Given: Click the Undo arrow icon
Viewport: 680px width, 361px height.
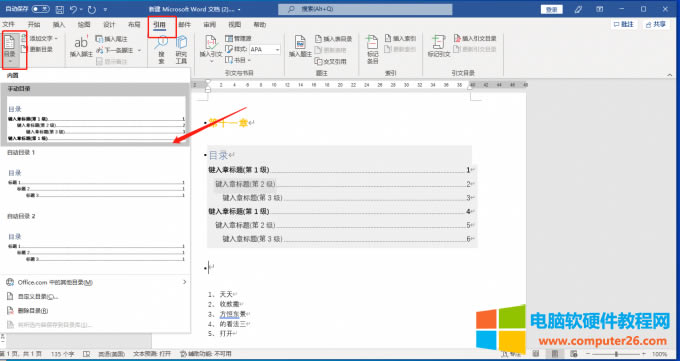Looking at the screenshot, I should [73, 9].
